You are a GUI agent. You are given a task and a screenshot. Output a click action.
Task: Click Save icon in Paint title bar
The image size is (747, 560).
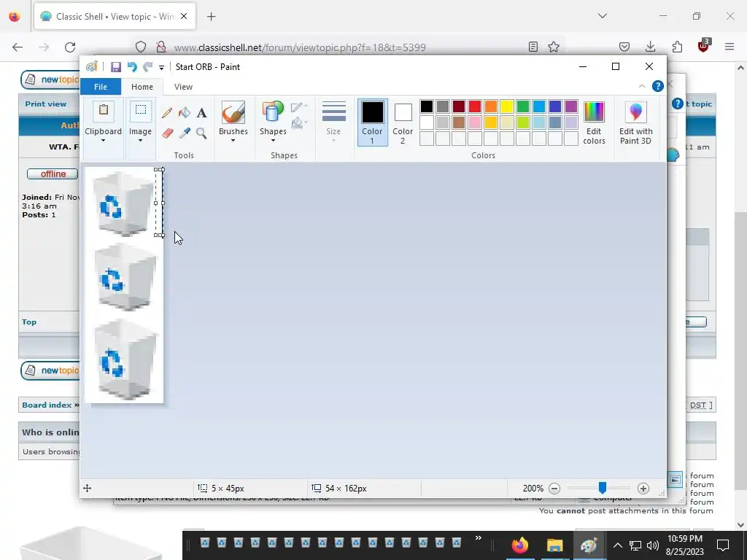coord(116,67)
